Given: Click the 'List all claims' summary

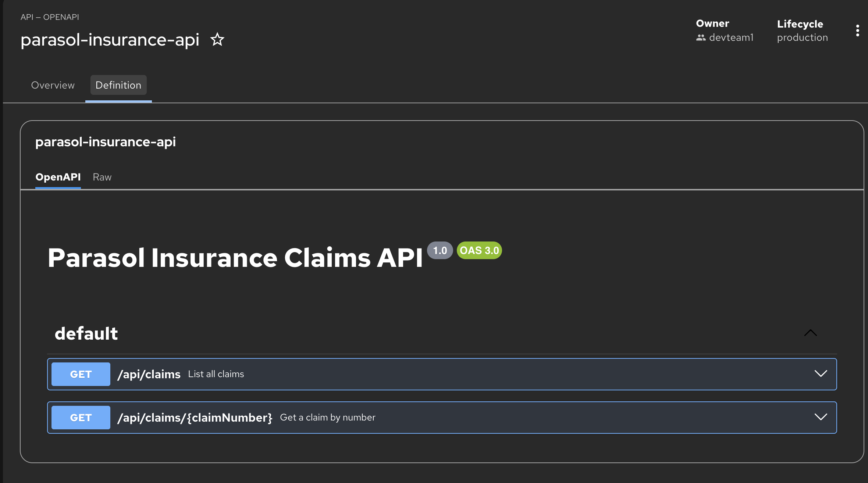Looking at the screenshot, I should point(216,374).
